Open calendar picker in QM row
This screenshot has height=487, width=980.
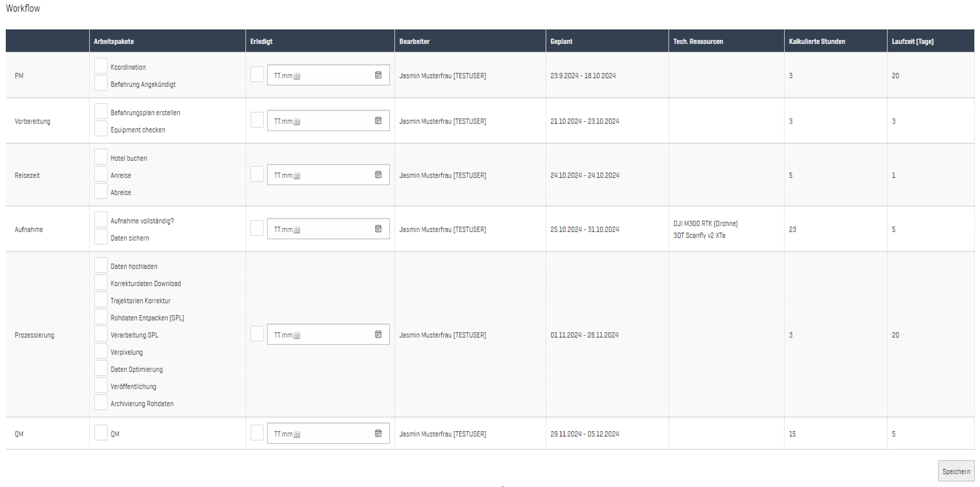click(x=378, y=433)
